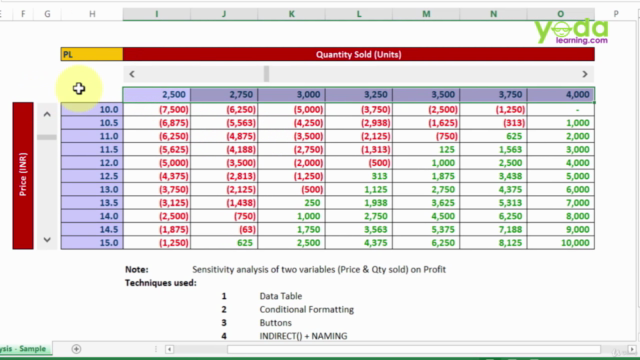This screenshot has height=360, width=640.
Task: Click the Note: label
Action: click(137, 269)
